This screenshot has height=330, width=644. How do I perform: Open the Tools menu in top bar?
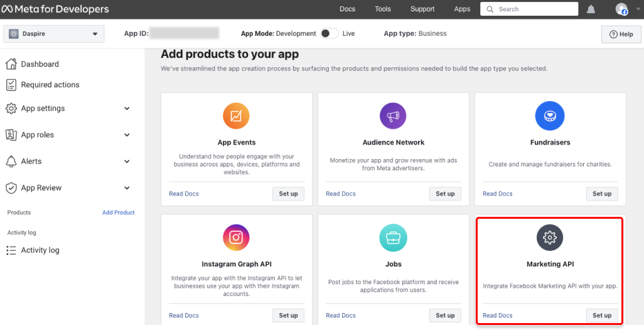pyautogui.click(x=383, y=9)
